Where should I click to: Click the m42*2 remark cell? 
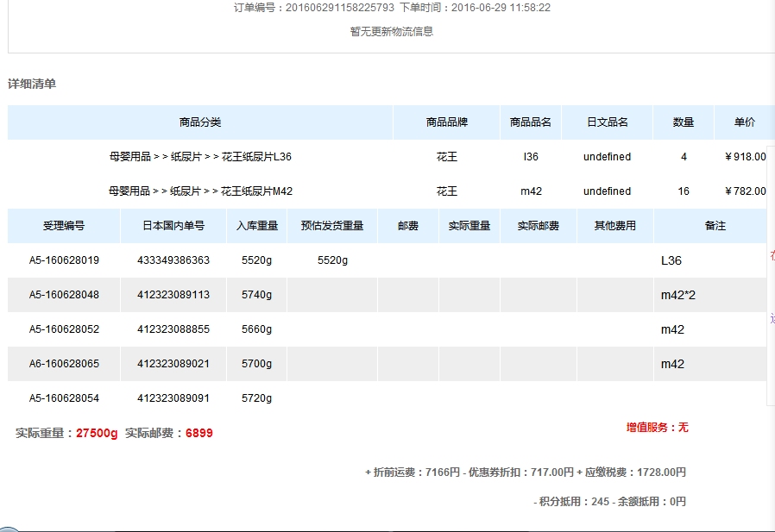point(678,295)
